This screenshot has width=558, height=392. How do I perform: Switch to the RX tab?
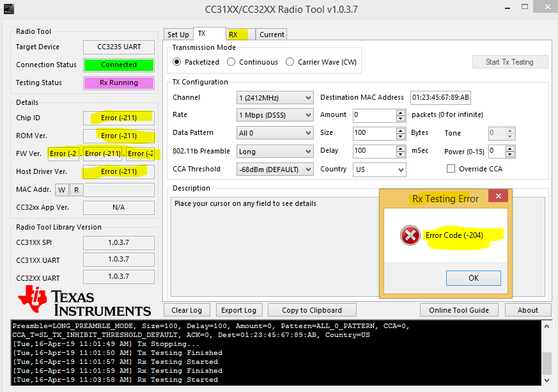[x=240, y=35]
